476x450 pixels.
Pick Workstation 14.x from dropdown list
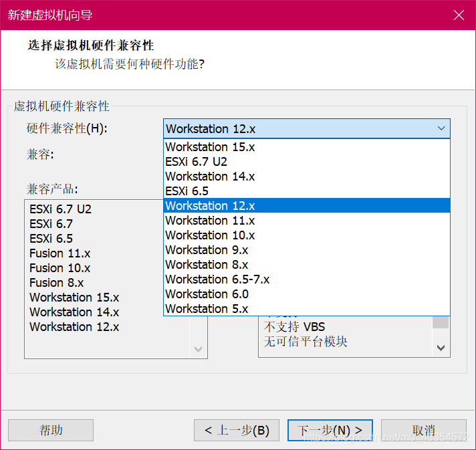[x=307, y=177]
